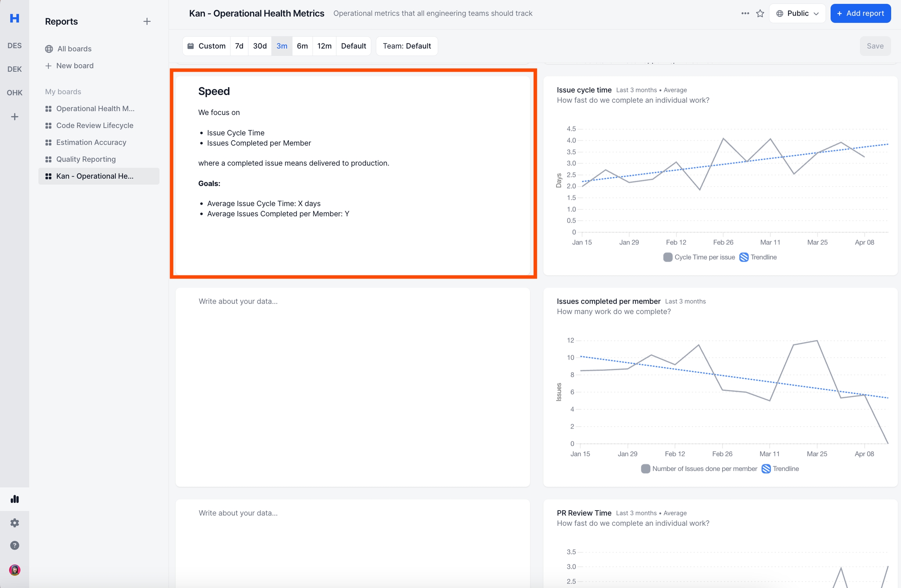Switch to the OHK workspace
This screenshot has width=901, height=588.
14,93
